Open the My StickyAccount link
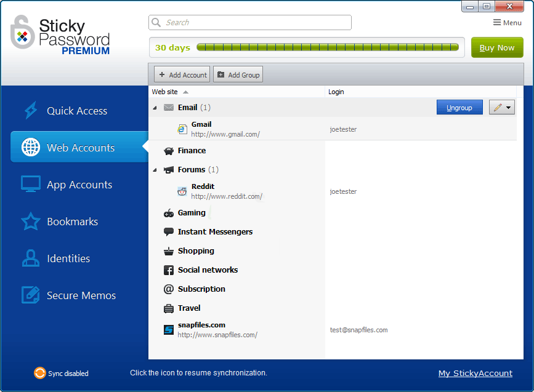 (x=475, y=373)
